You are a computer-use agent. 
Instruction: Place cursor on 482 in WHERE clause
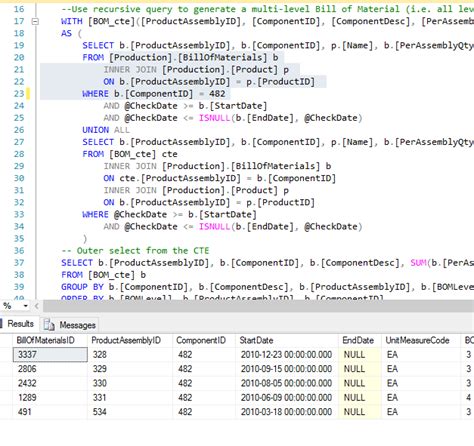coord(217,94)
